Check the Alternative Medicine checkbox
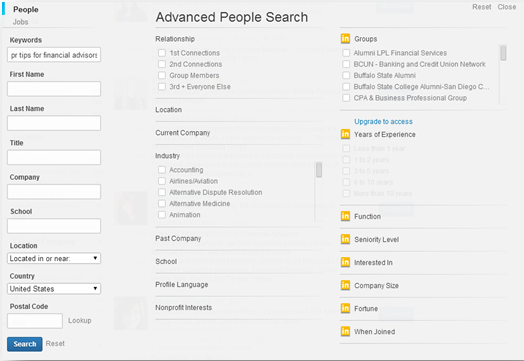The height and width of the screenshot is (361, 524). pyautogui.click(x=162, y=203)
